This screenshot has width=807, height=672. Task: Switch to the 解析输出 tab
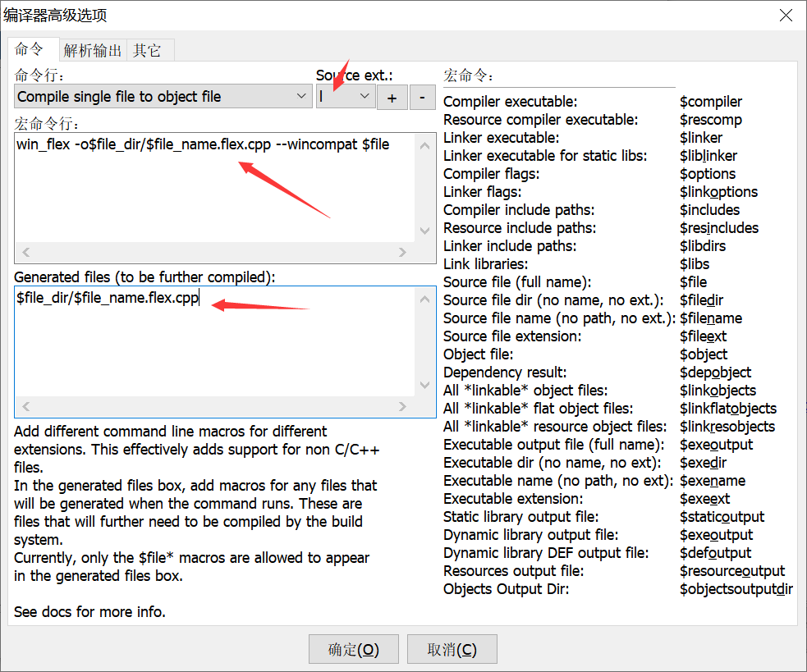[x=93, y=50]
